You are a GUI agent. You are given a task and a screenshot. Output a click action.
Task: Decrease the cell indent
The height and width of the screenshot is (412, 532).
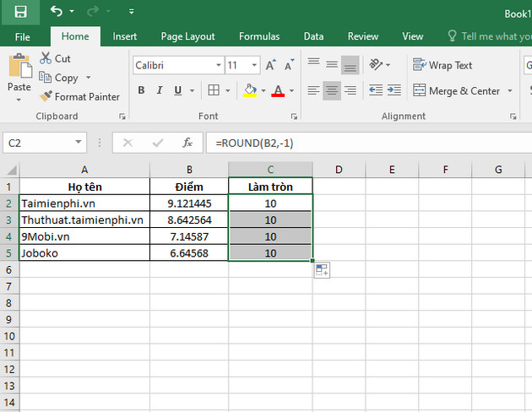pos(376,90)
